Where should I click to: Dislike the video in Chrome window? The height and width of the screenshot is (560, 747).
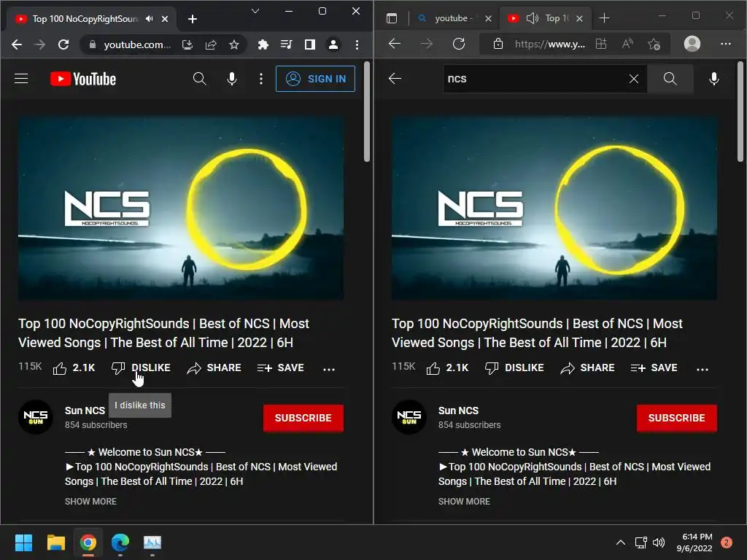click(141, 368)
